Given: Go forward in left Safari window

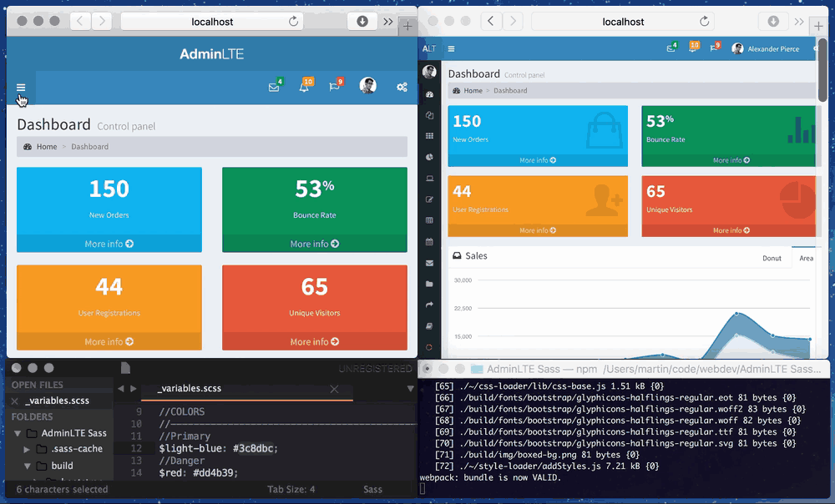Looking at the screenshot, I should [x=102, y=22].
